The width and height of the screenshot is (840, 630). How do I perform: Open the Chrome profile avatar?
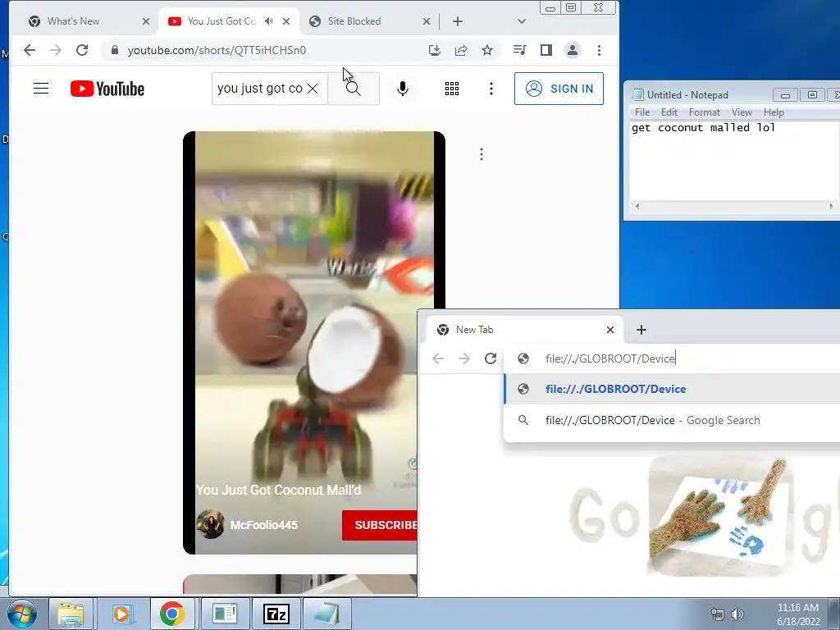[572, 50]
